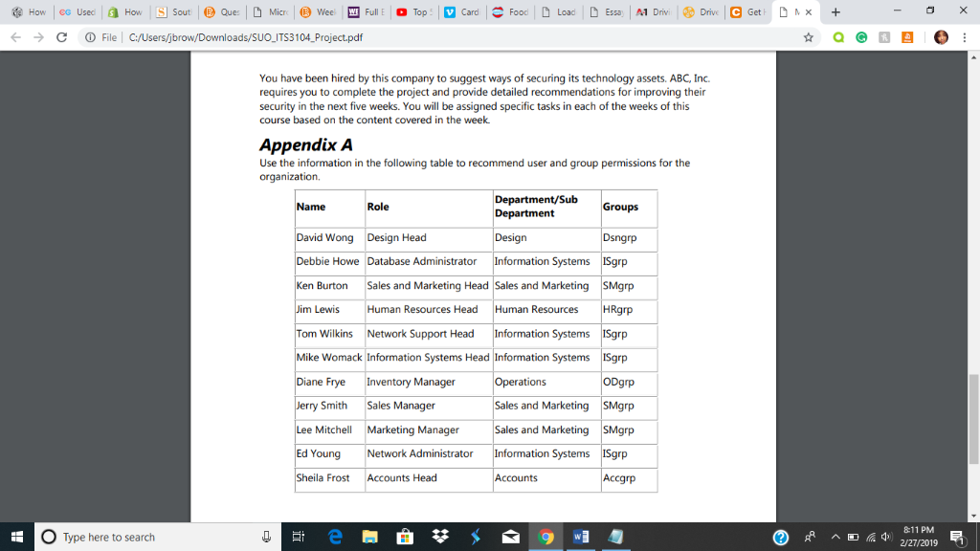980x551 pixels.
Task: Launch Microsoft Word from the taskbar
Action: (581, 537)
